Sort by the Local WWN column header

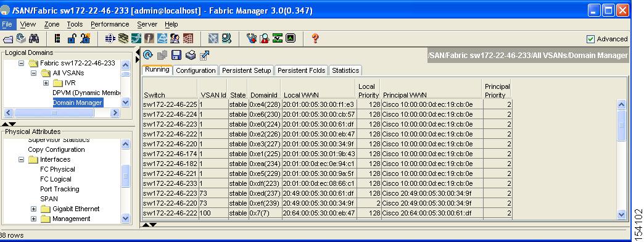tap(319, 89)
